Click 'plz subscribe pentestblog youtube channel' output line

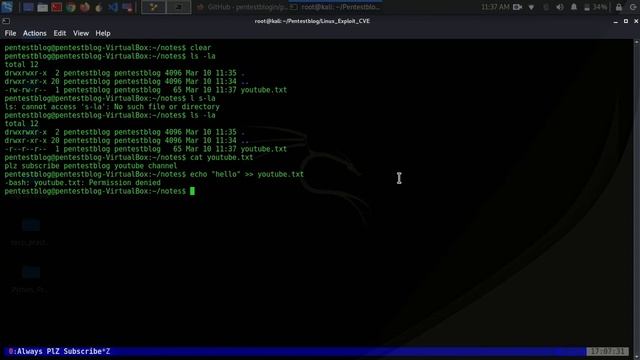(91, 166)
